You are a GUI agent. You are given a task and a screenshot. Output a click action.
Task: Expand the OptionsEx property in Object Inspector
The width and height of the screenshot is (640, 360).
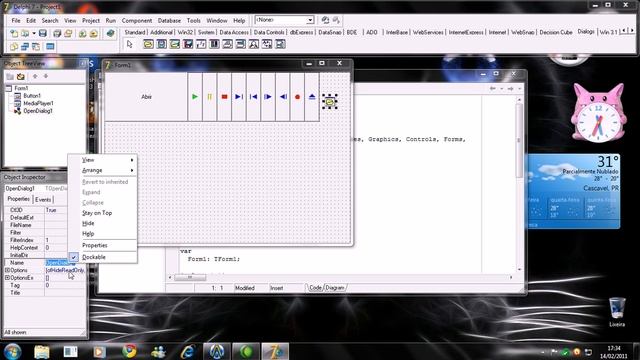point(7,278)
